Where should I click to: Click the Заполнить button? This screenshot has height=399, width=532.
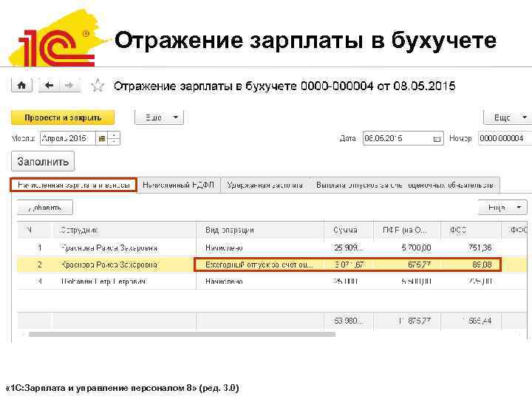point(43,162)
